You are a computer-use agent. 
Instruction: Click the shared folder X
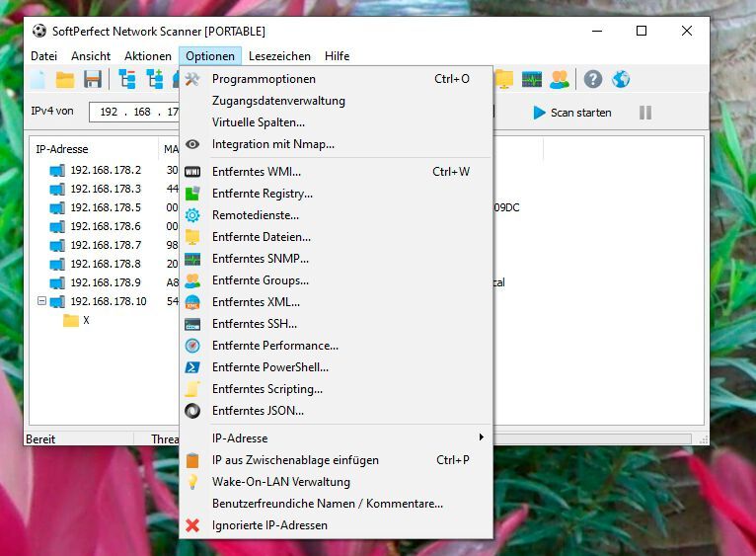pos(85,320)
